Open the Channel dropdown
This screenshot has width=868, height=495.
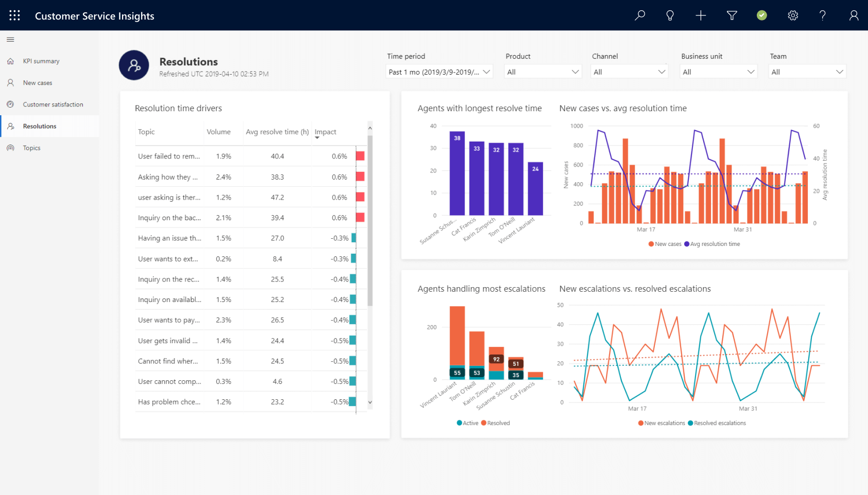click(x=629, y=72)
